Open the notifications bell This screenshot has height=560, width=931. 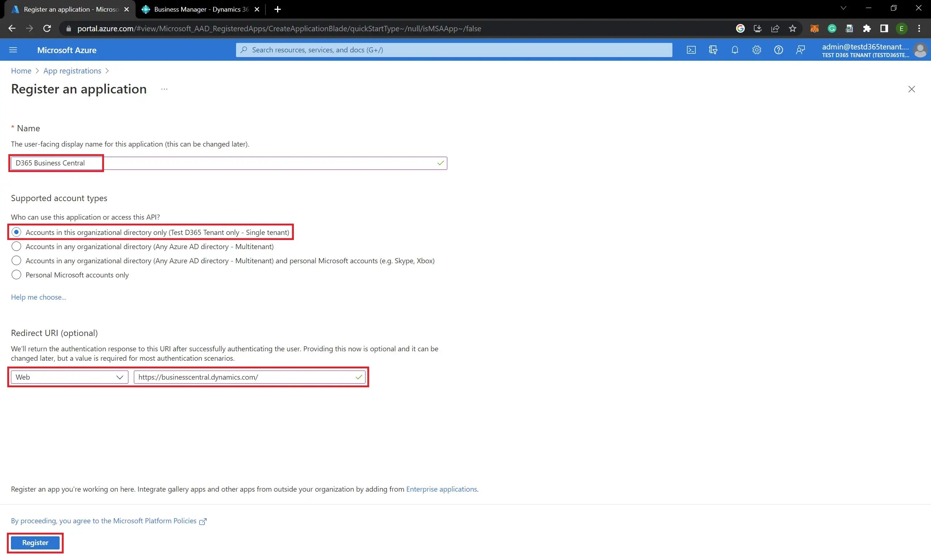[x=734, y=50]
